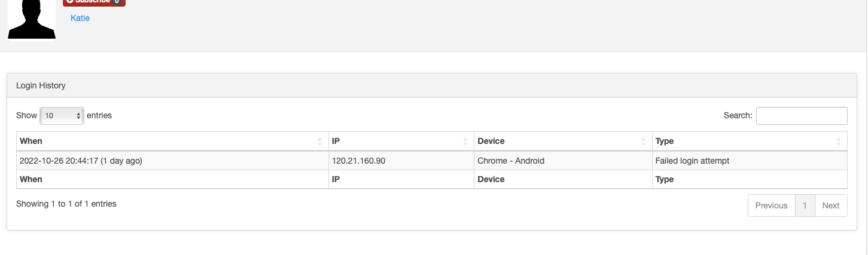Open the Show entries count dropdown
This screenshot has width=868, height=255.
point(62,116)
